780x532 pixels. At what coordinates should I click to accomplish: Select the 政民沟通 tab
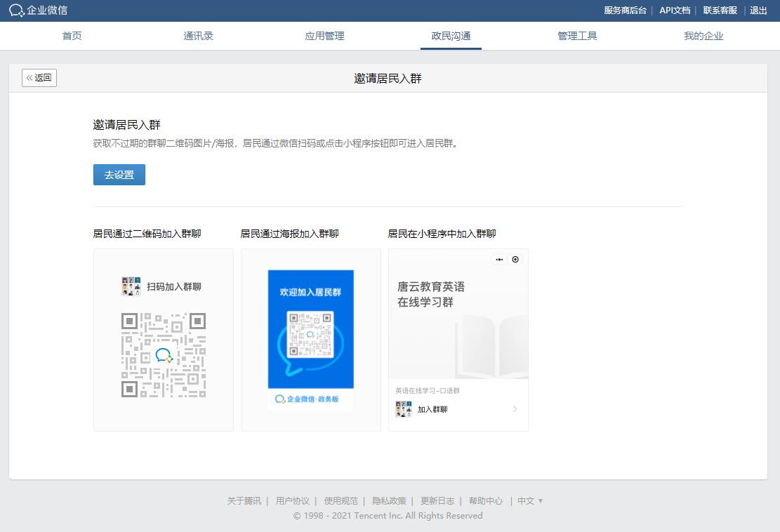pos(451,36)
